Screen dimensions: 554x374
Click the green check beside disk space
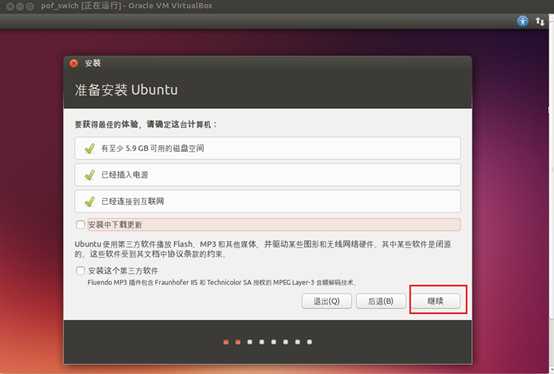click(90, 148)
